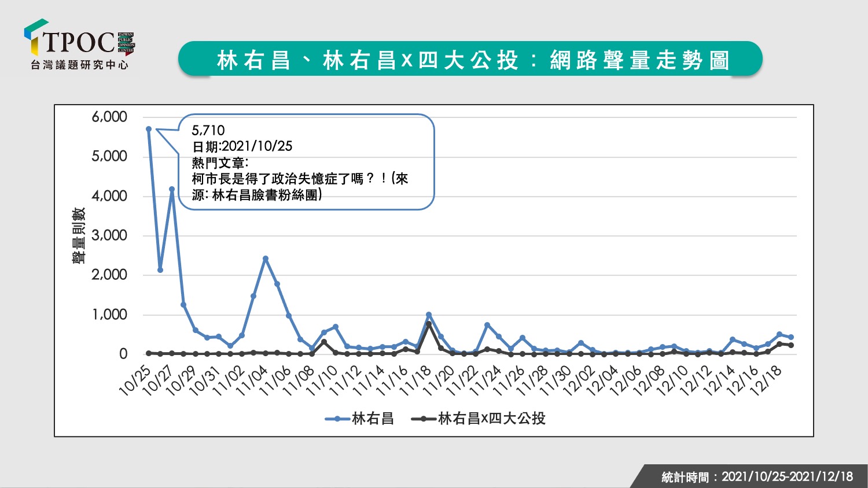868x488 pixels.
Task: Click the 6,000 y-axis label
Action: [x=109, y=117]
